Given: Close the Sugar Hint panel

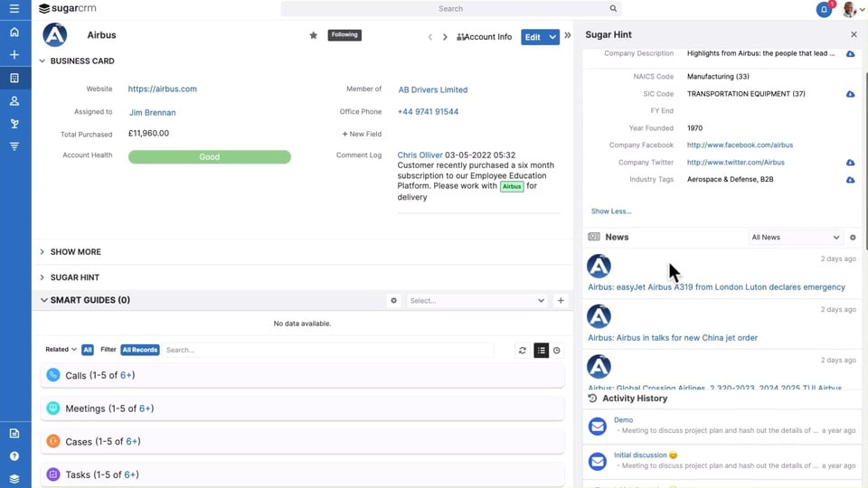Looking at the screenshot, I should [854, 34].
